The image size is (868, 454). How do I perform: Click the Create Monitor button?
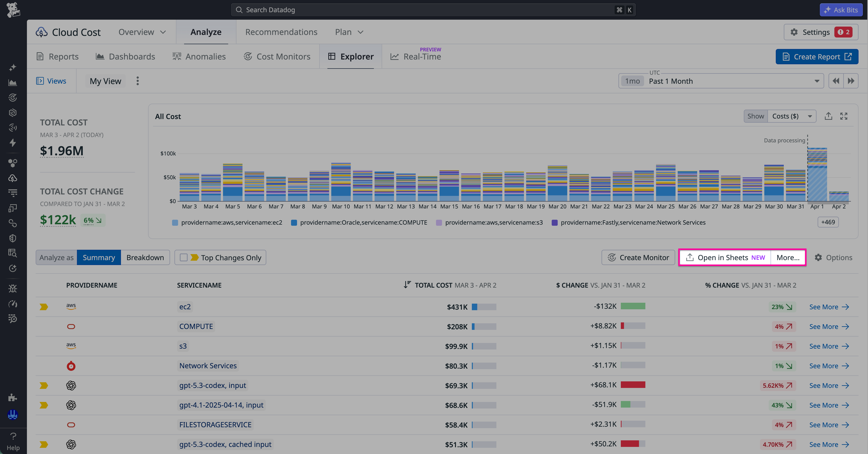[638, 257]
